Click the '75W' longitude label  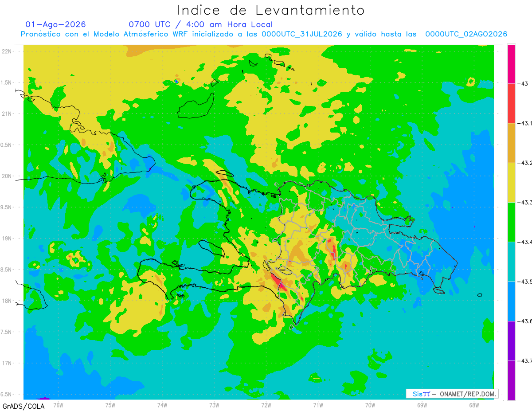pyautogui.click(x=110, y=405)
